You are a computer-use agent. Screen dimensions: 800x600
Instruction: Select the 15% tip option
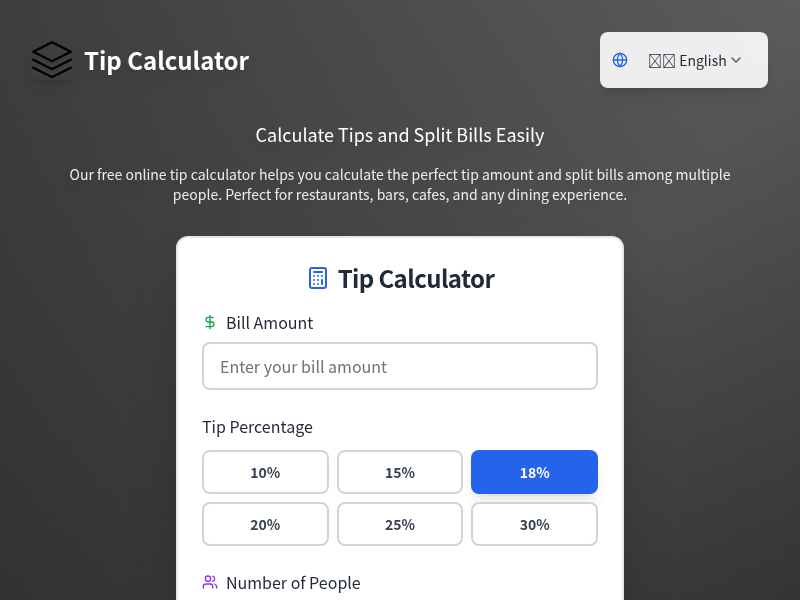[x=400, y=472]
